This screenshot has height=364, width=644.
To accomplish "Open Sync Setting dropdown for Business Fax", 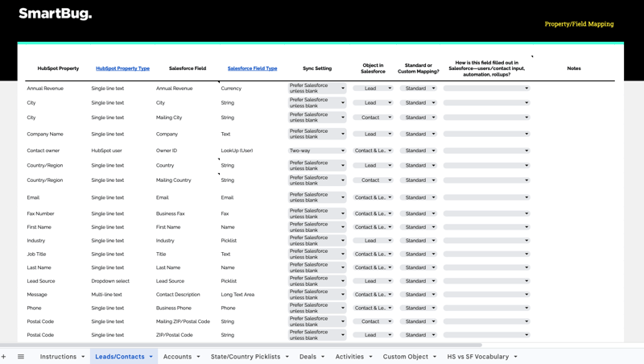I will click(x=317, y=213).
